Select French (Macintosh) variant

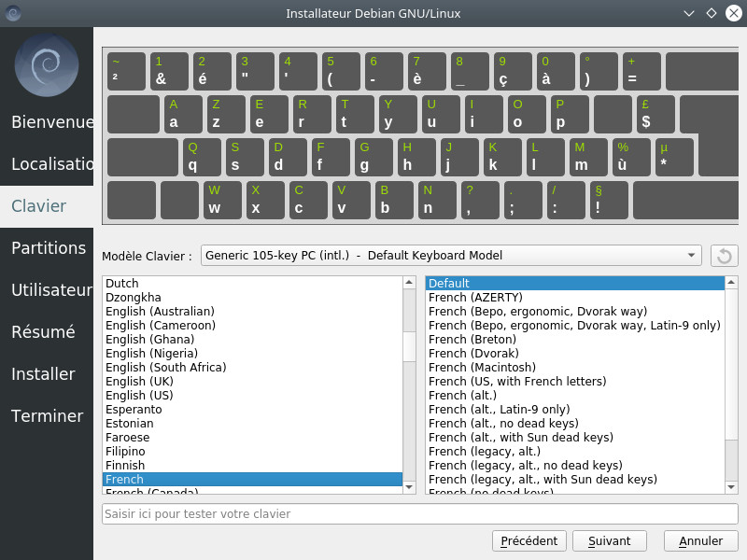click(482, 367)
